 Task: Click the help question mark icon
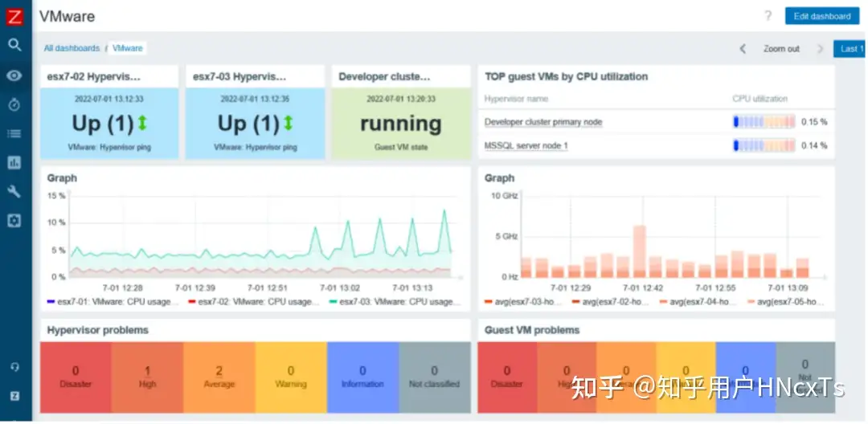[768, 16]
